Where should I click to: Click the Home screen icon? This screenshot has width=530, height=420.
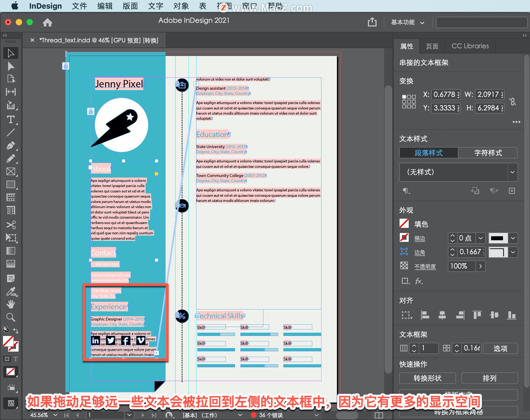47,22
